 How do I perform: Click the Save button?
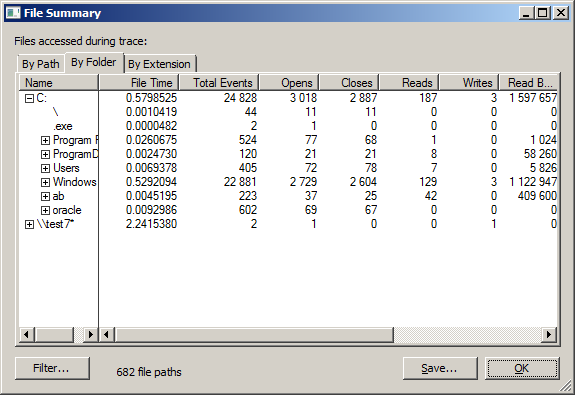click(x=440, y=368)
